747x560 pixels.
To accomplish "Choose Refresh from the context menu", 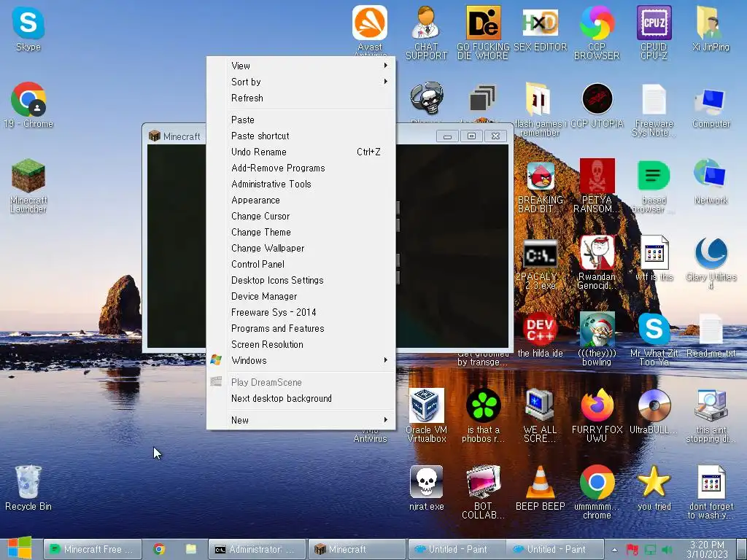I will 301,98.
